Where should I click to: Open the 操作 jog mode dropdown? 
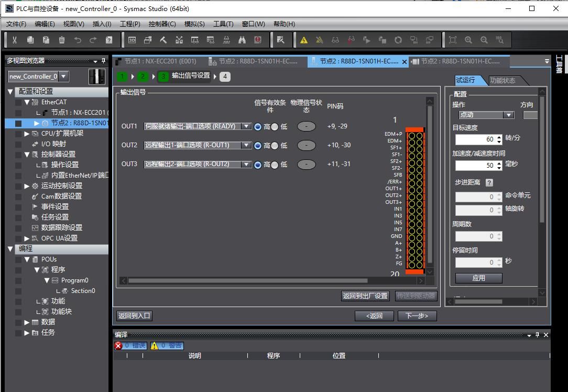[508, 115]
